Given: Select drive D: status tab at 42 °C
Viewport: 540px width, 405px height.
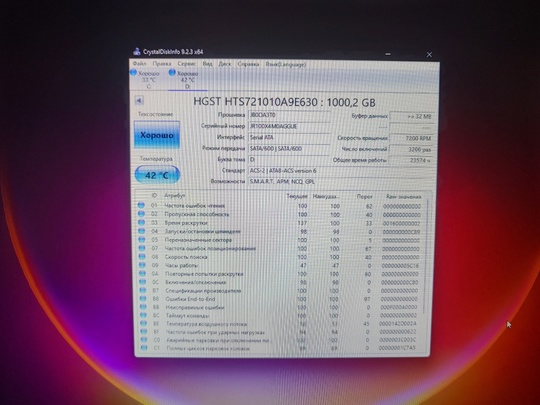Looking at the screenshot, I should coord(184,79).
